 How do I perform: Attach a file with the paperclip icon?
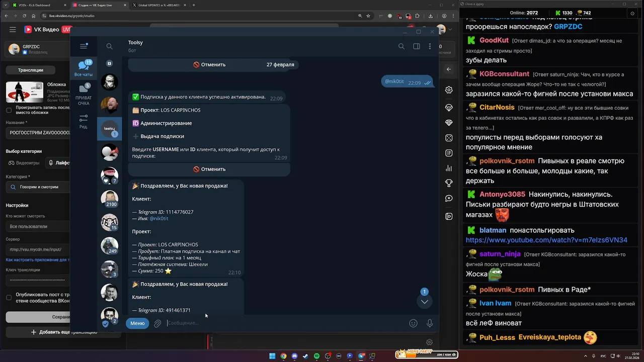(x=157, y=323)
